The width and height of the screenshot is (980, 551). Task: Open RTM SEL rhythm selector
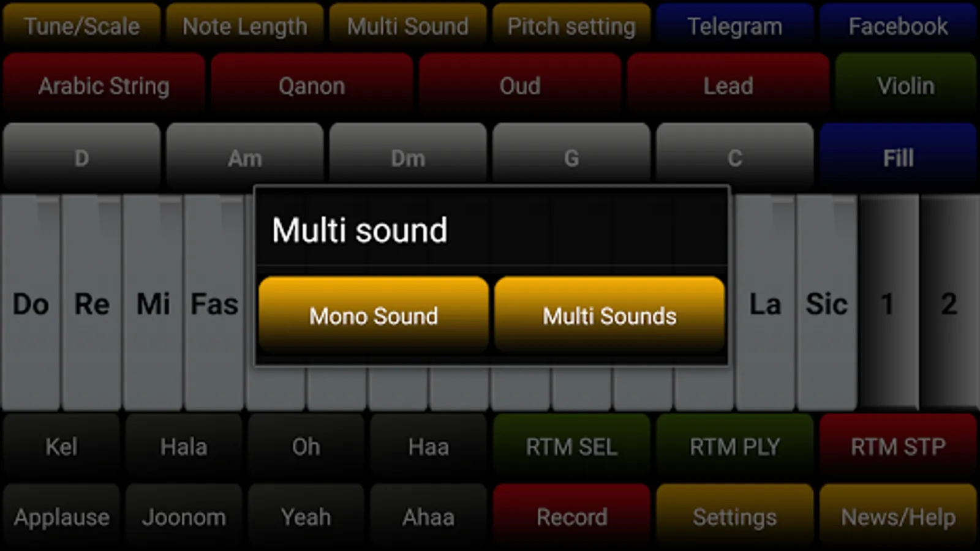(571, 447)
